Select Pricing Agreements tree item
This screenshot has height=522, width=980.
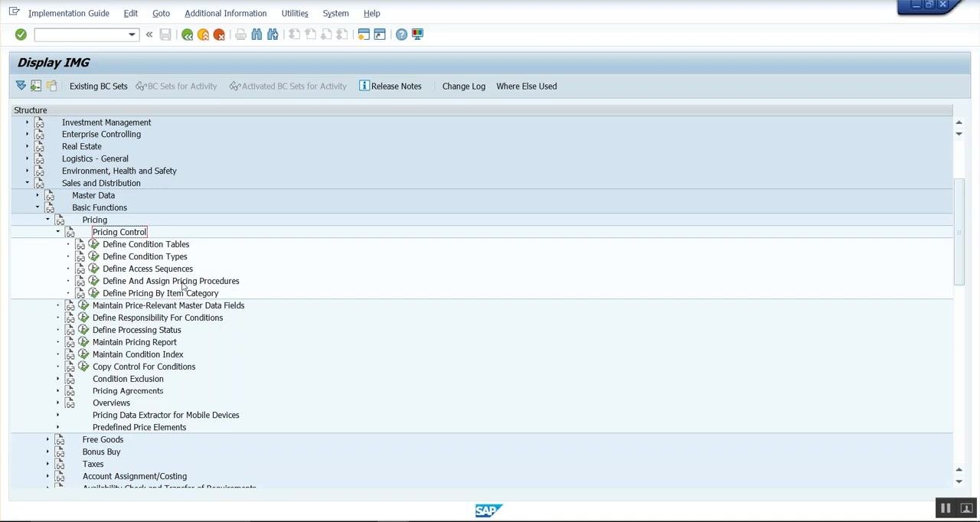pos(128,391)
